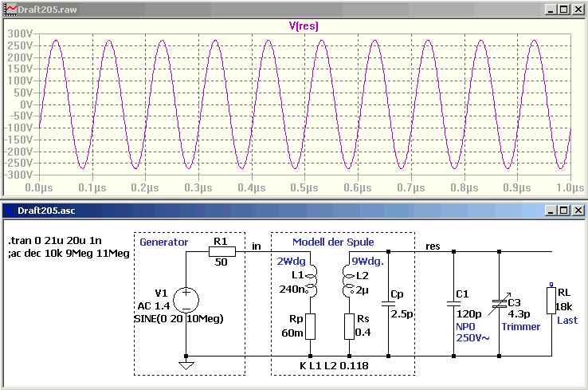Close the Draft205.raw window
This screenshot has height=390, width=588.
(578, 10)
